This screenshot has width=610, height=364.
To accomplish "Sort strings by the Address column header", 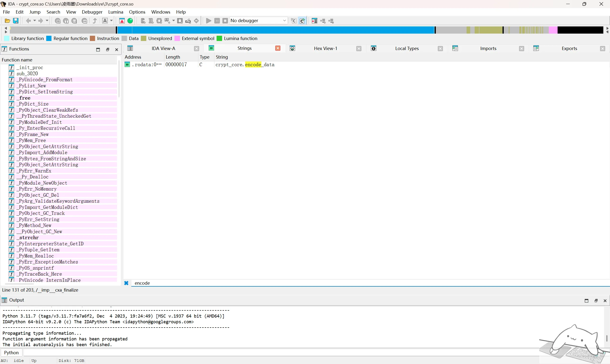I will tap(144, 57).
